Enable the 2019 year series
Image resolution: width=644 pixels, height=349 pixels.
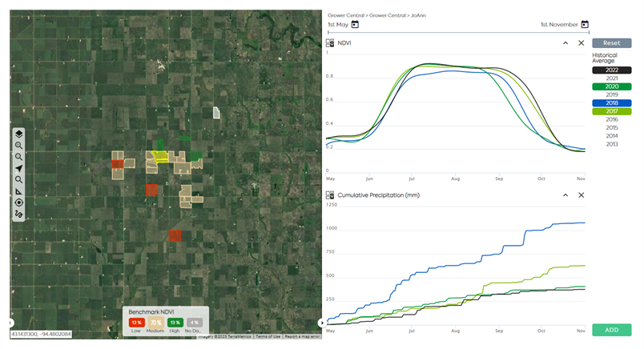612,95
